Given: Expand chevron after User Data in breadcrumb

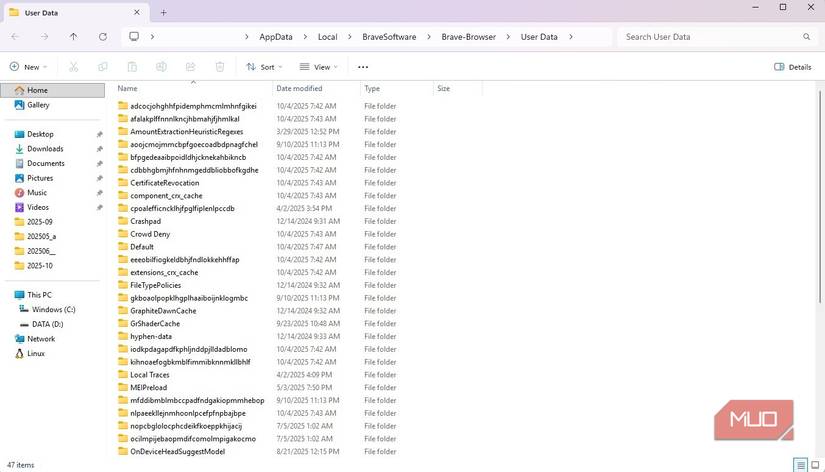Looking at the screenshot, I should pyautogui.click(x=571, y=37).
